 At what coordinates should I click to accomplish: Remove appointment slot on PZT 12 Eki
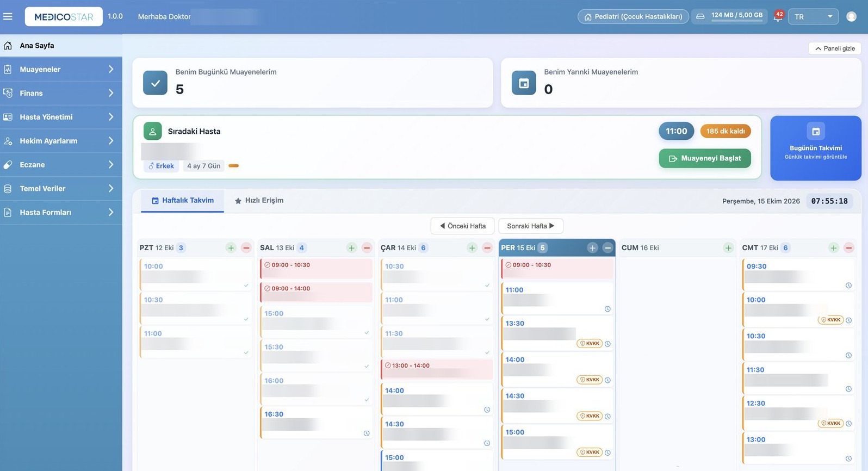pyautogui.click(x=246, y=248)
